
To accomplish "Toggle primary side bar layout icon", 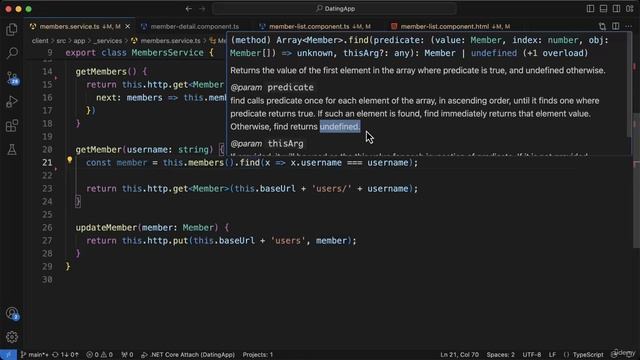I will tap(590, 9).
